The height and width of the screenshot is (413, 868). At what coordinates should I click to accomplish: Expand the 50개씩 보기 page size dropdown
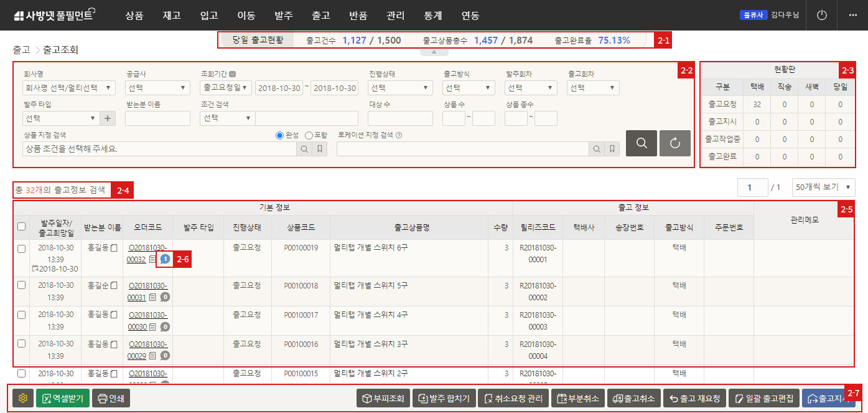(x=823, y=187)
